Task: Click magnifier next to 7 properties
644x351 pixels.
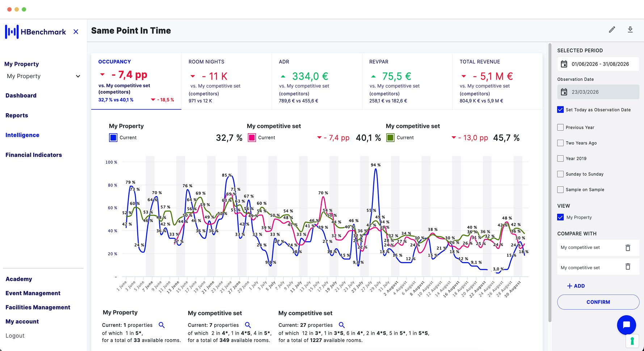Action: pyautogui.click(x=248, y=325)
